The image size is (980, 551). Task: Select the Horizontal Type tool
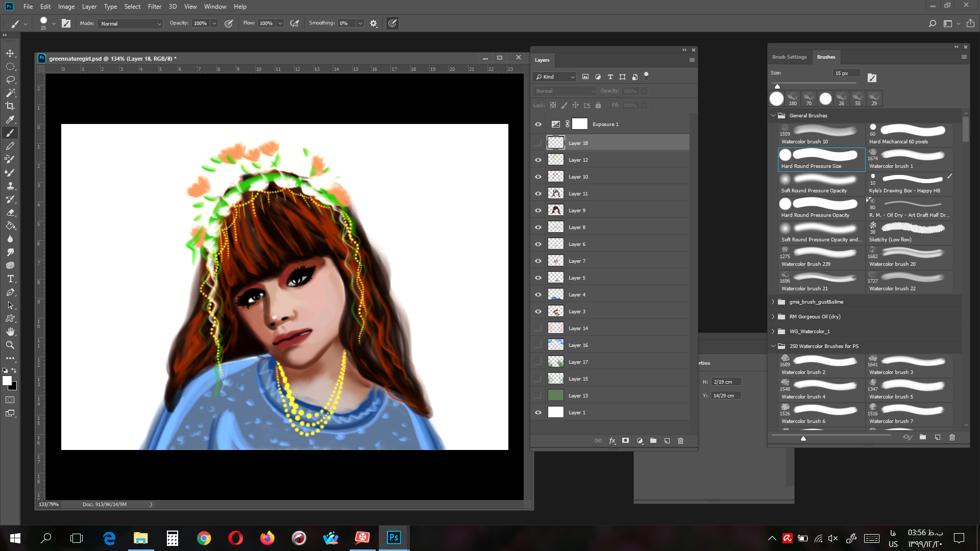point(10,279)
